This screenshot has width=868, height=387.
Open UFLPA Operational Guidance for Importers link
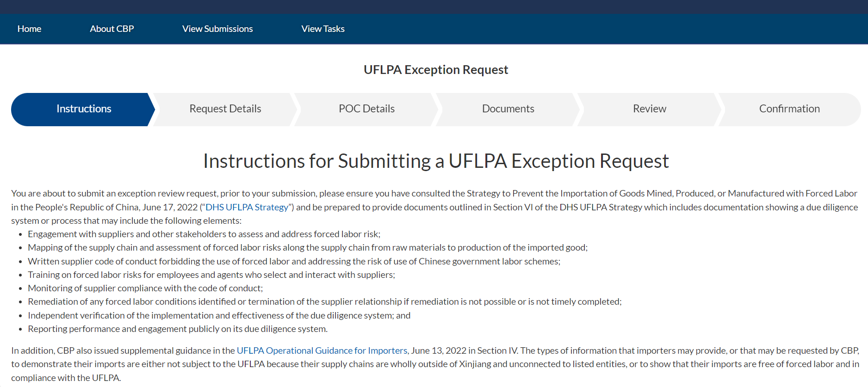tap(322, 350)
